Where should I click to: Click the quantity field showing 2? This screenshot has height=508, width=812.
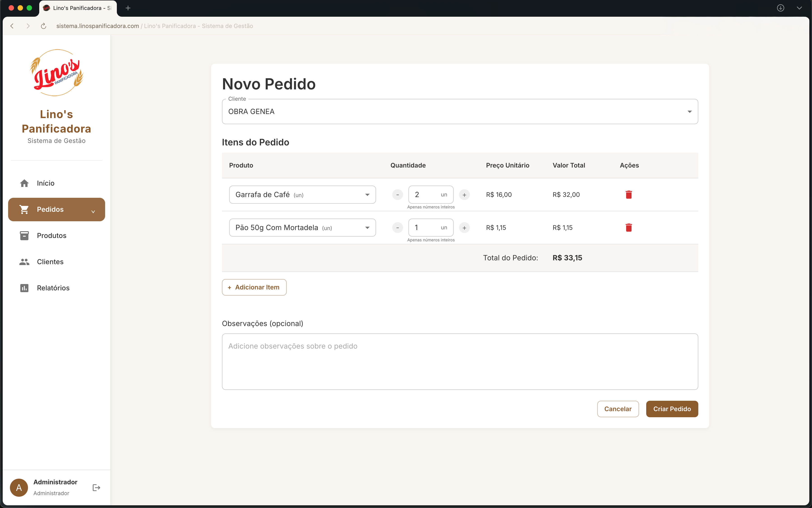point(431,195)
